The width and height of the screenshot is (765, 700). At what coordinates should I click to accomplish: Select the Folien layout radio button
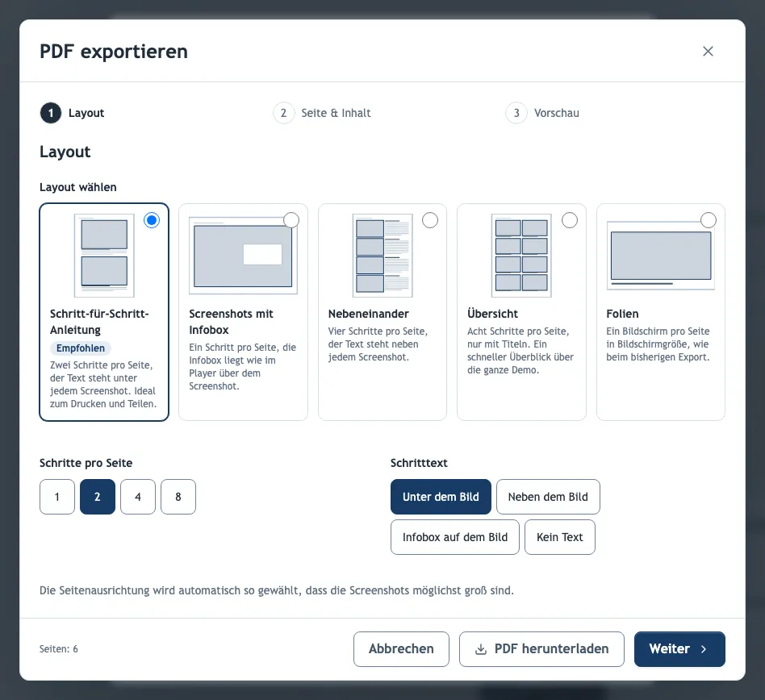(709, 220)
